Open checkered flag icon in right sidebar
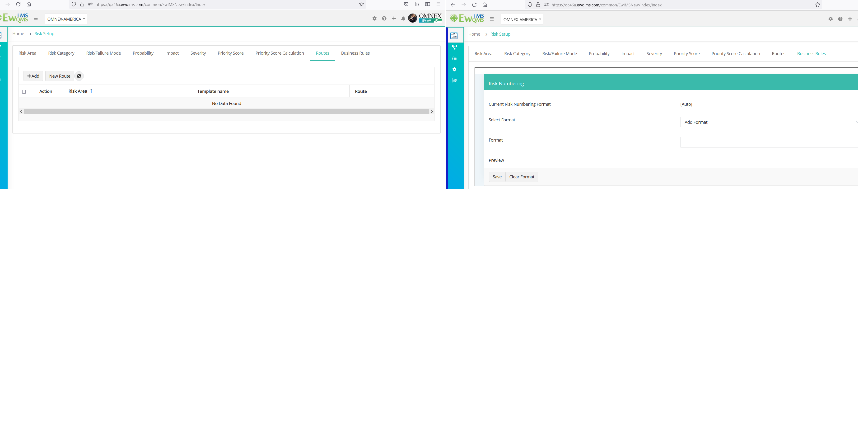868x429 pixels. tap(454, 80)
